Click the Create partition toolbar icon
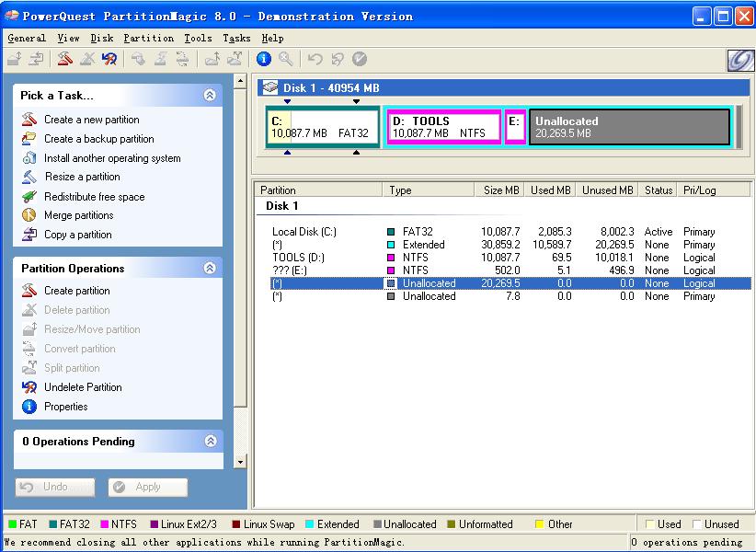The height and width of the screenshot is (552, 756). point(64,59)
